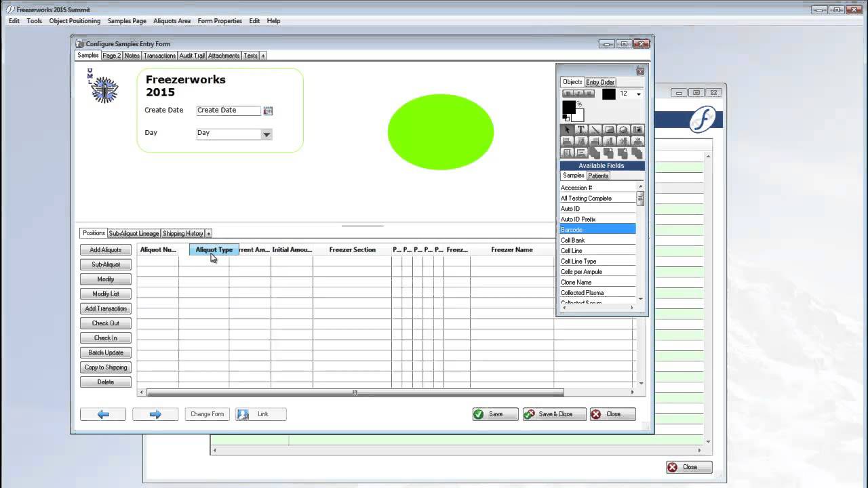Show the Patients available fields tab
Screen dimensions: 868x488
(598, 176)
